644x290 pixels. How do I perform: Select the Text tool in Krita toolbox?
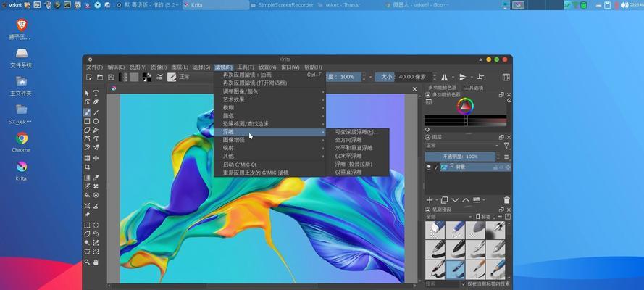coord(96,94)
